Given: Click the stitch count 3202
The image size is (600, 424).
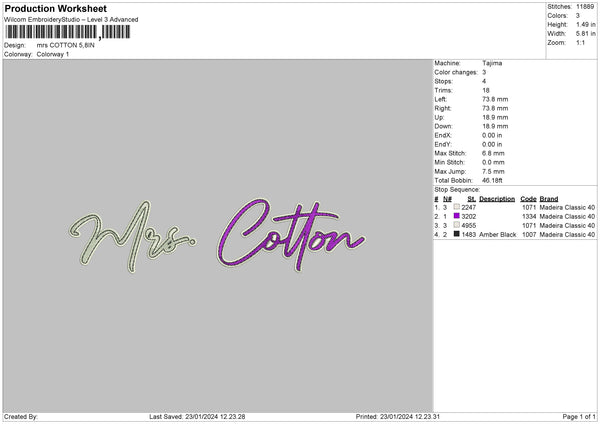Looking at the screenshot, I should point(468,217).
